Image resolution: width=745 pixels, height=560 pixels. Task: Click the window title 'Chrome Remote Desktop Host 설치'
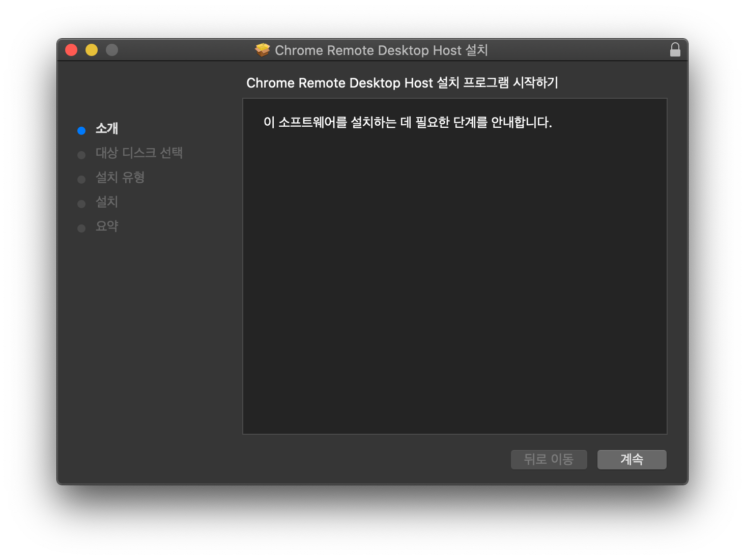coord(381,50)
